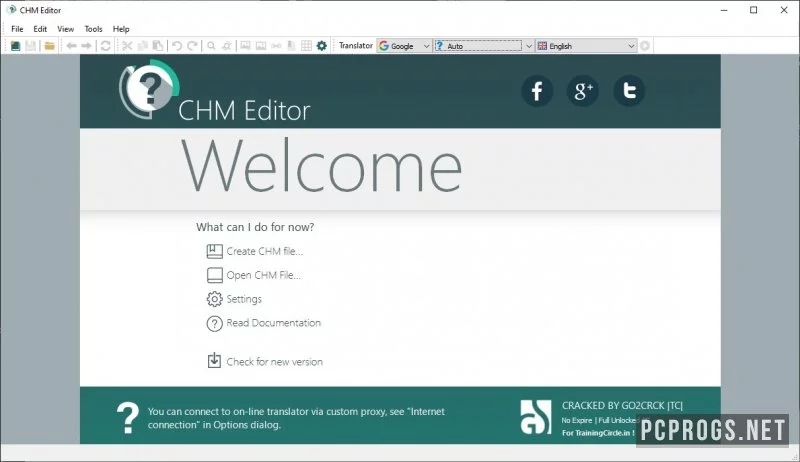Click the Copy toolbar icon
This screenshot has width=800, height=462.
coord(143,46)
